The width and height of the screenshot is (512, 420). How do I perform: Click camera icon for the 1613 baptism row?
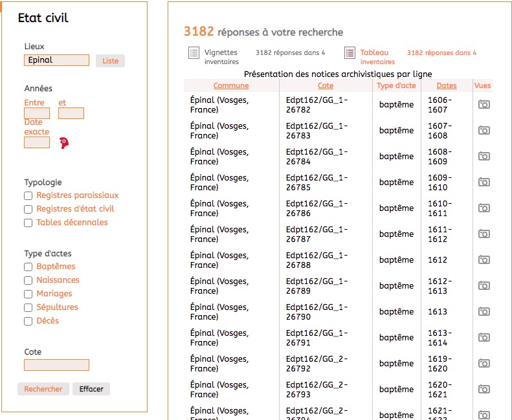point(484,312)
